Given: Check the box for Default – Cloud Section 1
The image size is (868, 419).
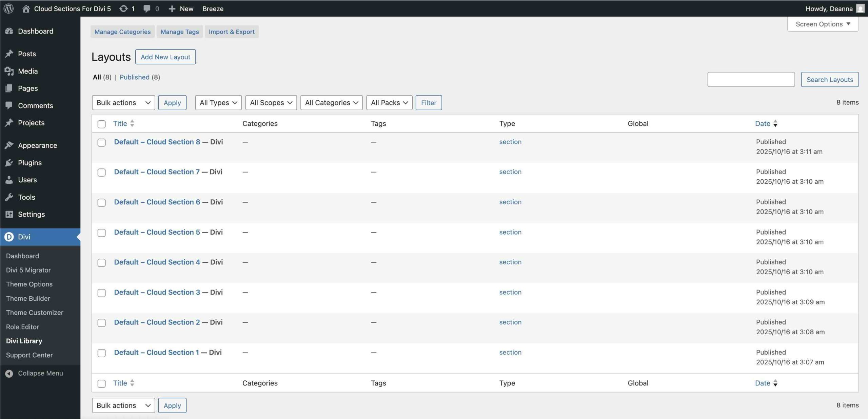Looking at the screenshot, I should pos(101,353).
